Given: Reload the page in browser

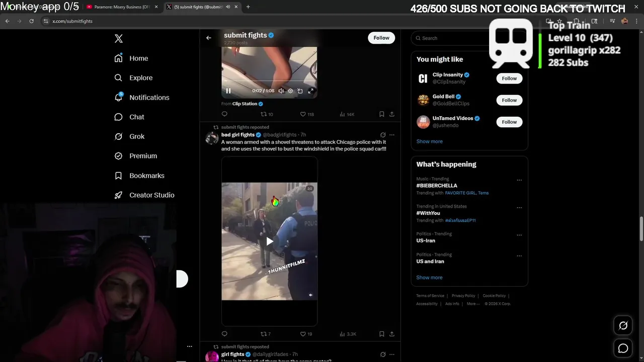Looking at the screenshot, I should (x=31, y=21).
